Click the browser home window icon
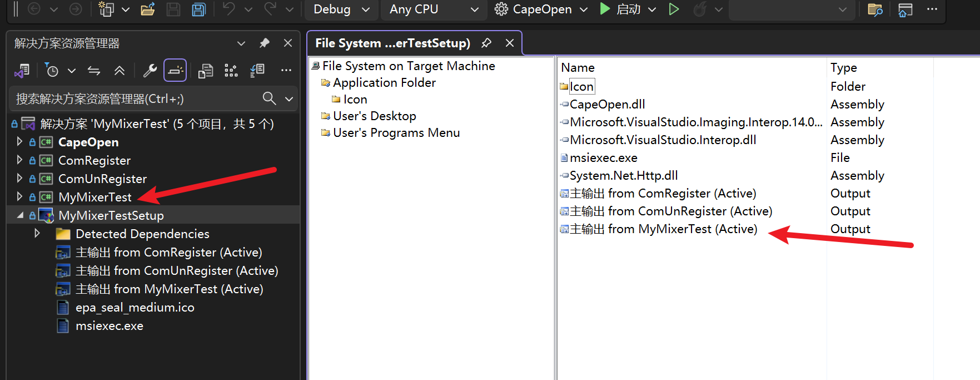The height and width of the screenshot is (380, 980). (906, 9)
